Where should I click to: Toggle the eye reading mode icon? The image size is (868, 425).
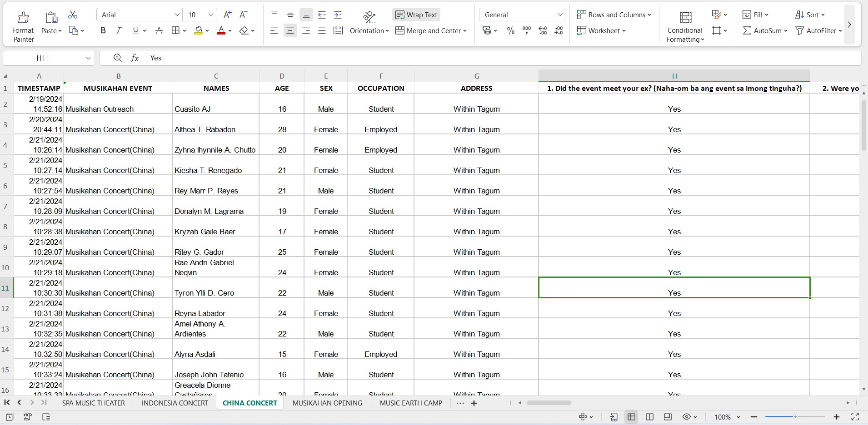(687, 416)
